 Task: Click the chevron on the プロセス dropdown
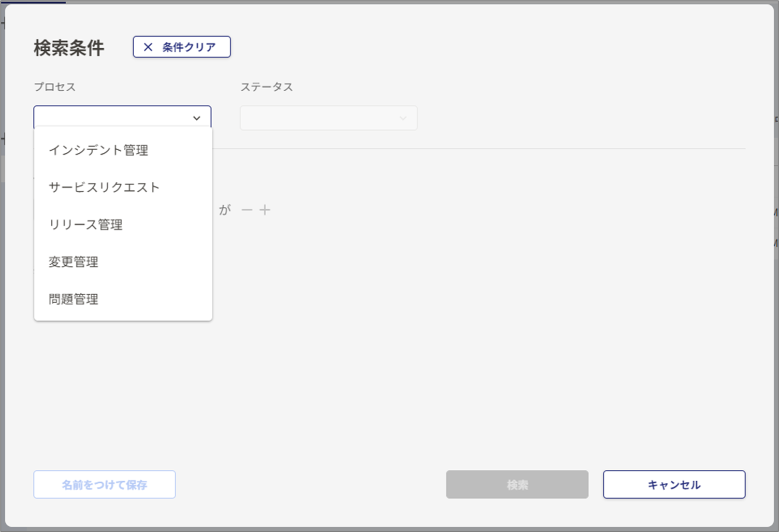coord(196,118)
